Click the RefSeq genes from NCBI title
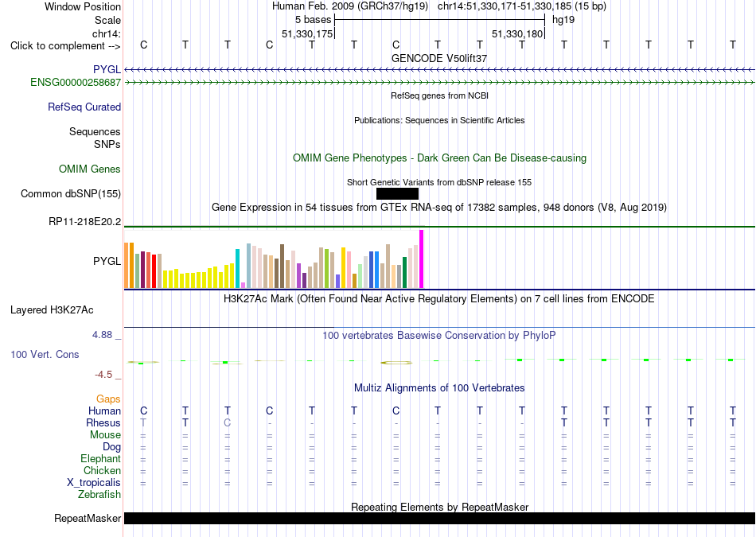Screen dimensions: 756x537 439,95
